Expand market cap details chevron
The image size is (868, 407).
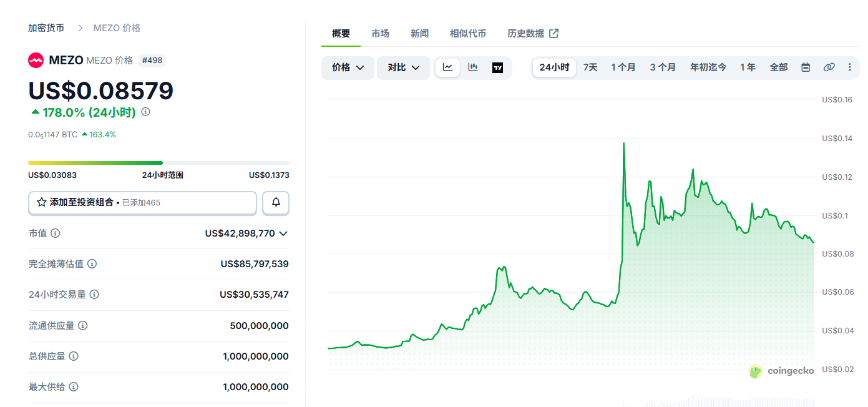click(283, 233)
